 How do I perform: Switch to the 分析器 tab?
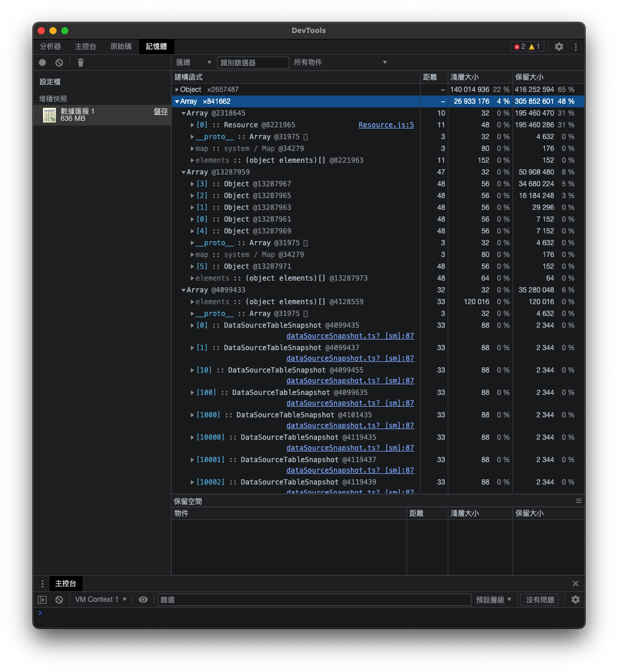click(x=51, y=47)
